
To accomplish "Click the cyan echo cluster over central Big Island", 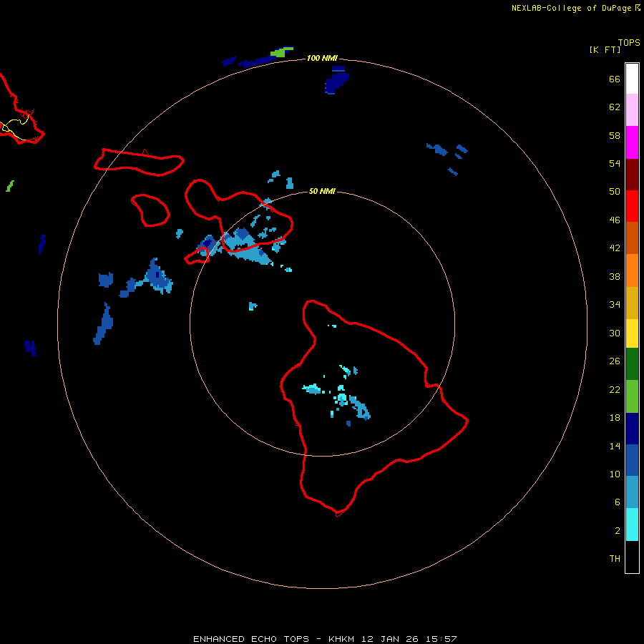I will point(342,399).
